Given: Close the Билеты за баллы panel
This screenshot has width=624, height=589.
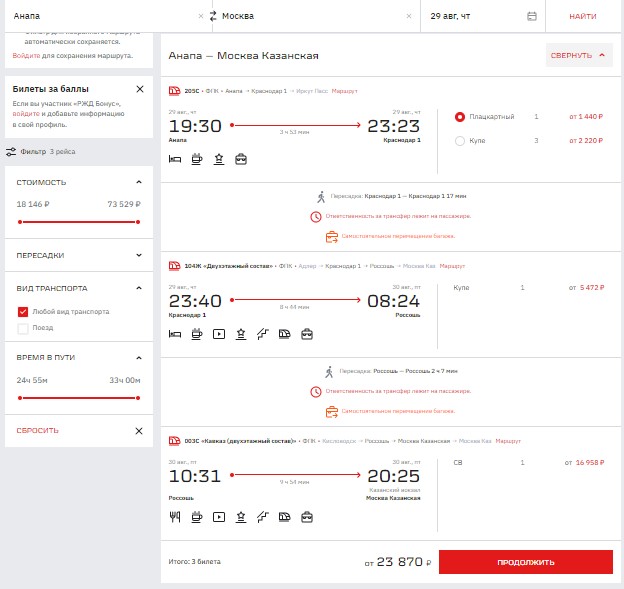Looking at the screenshot, I should (x=140, y=89).
